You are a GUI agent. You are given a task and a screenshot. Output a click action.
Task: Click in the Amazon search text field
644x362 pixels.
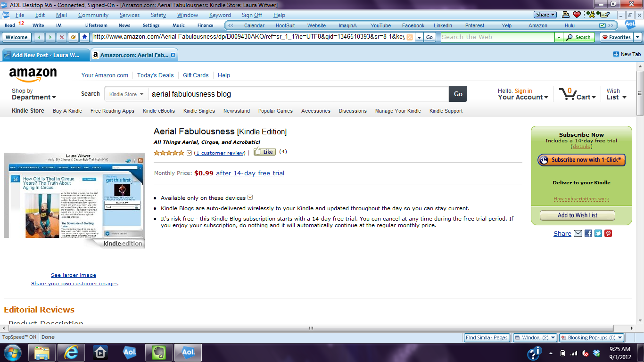[x=298, y=94]
